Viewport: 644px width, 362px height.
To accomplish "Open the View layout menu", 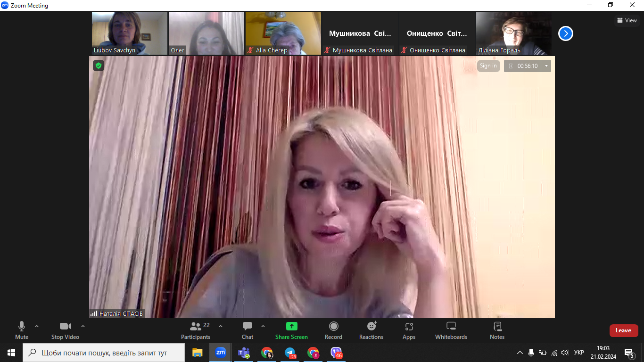I will [627, 20].
